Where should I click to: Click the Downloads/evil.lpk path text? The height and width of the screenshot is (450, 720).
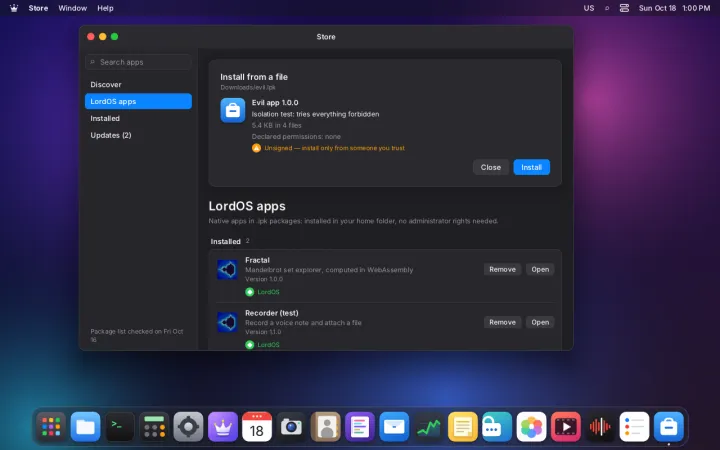tap(248, 87)
